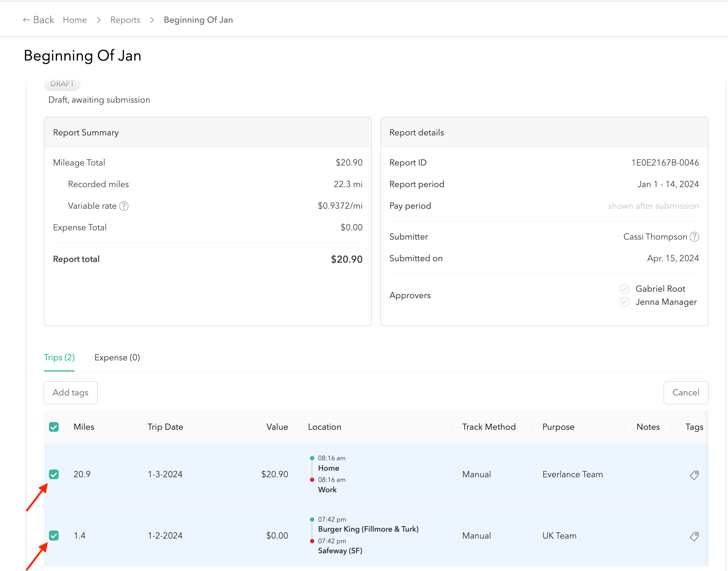Viewport: 728px width, 571px height.
Task: Click the Back arrow icon
Action: pos(26,20)
